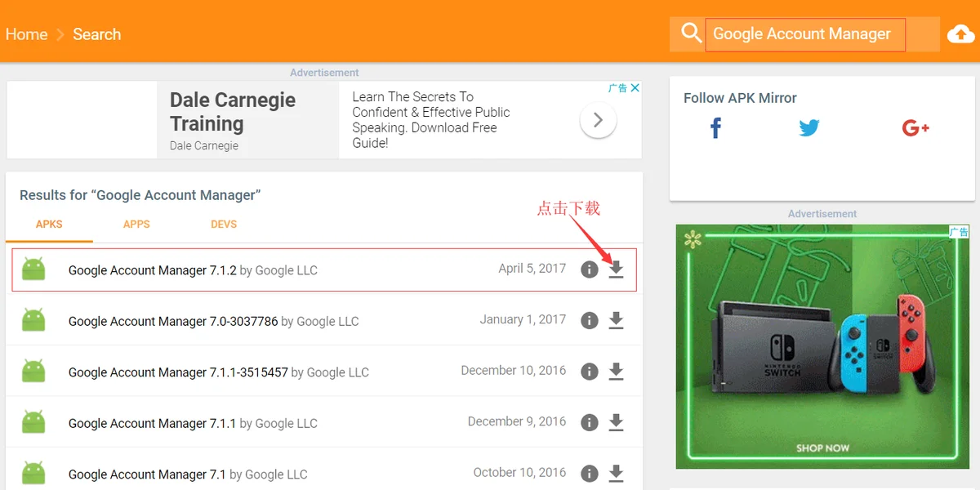Download Google Account Manager 7.1.2
The height and width of the screenshot is (490, 980).
(x=617, y=269)
